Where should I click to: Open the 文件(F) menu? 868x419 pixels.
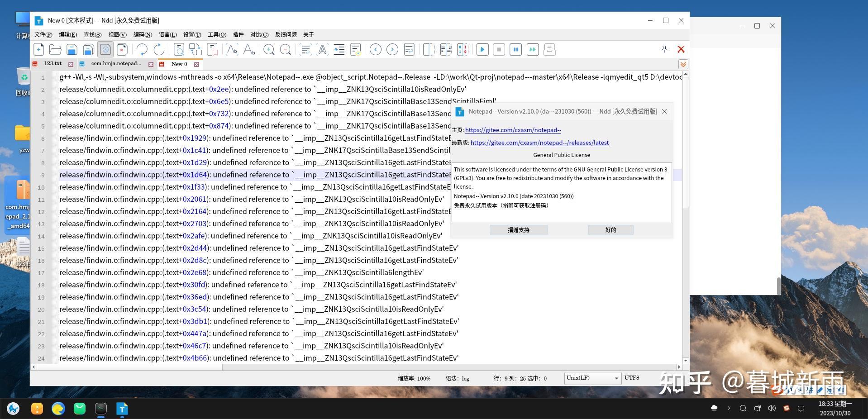(x=43, y=34)
